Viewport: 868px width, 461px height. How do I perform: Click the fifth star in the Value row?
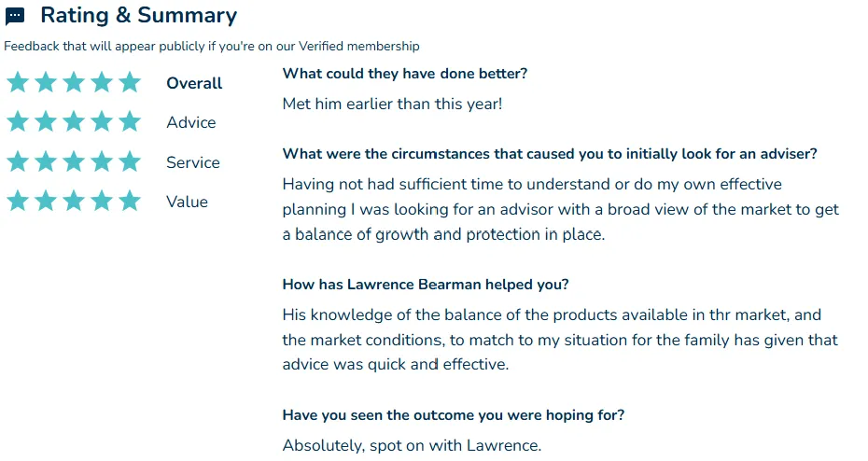(x=130, y=201)
